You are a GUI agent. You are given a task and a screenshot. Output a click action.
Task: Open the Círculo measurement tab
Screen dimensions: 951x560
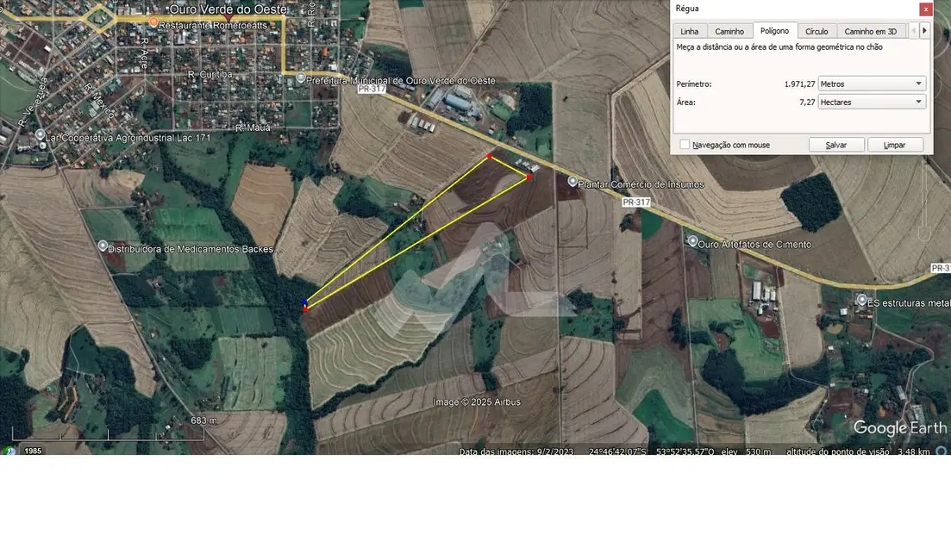pyautogui.click(x=816, y=31)
